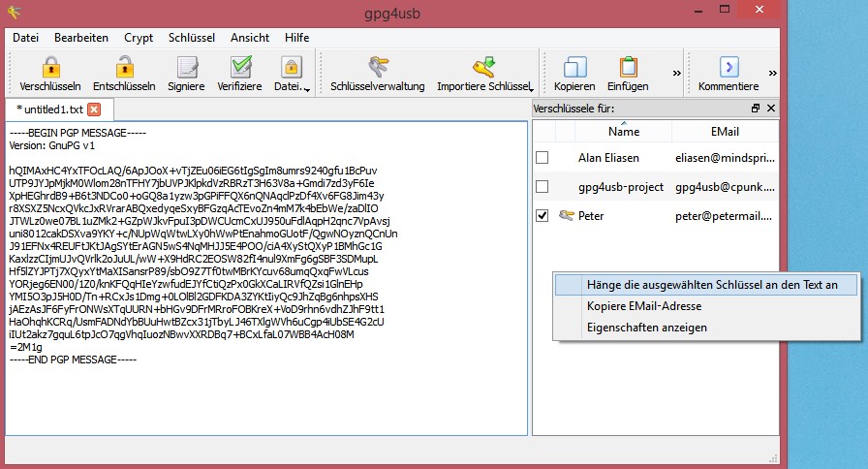Click the Verifiziere checkmark icon

pyautogui.click(x=239, y=68)
